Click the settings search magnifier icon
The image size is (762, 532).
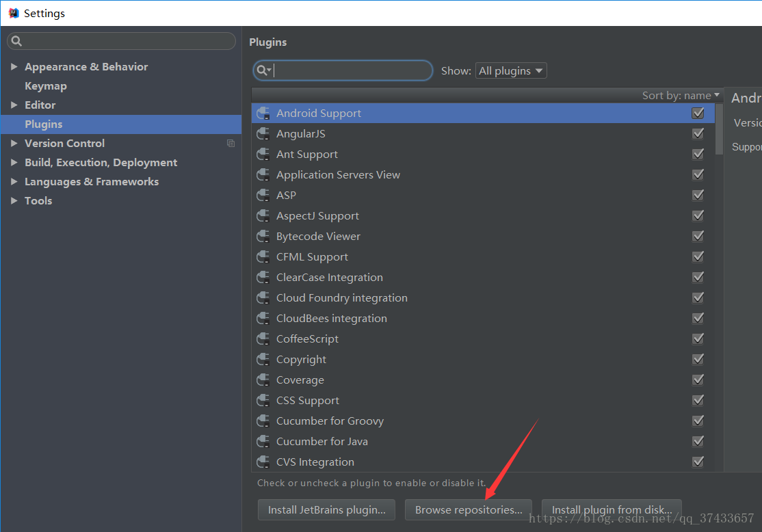(16, 41)
